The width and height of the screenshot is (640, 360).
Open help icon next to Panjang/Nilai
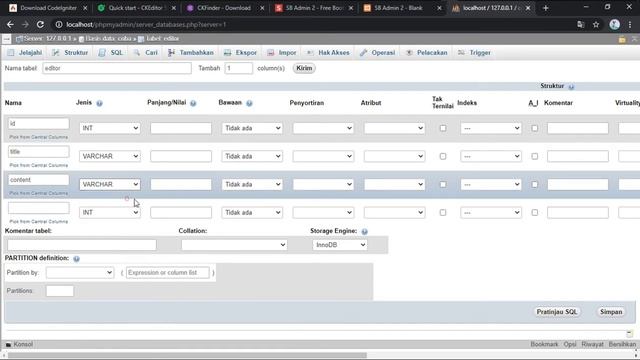[x=193, y=103]
